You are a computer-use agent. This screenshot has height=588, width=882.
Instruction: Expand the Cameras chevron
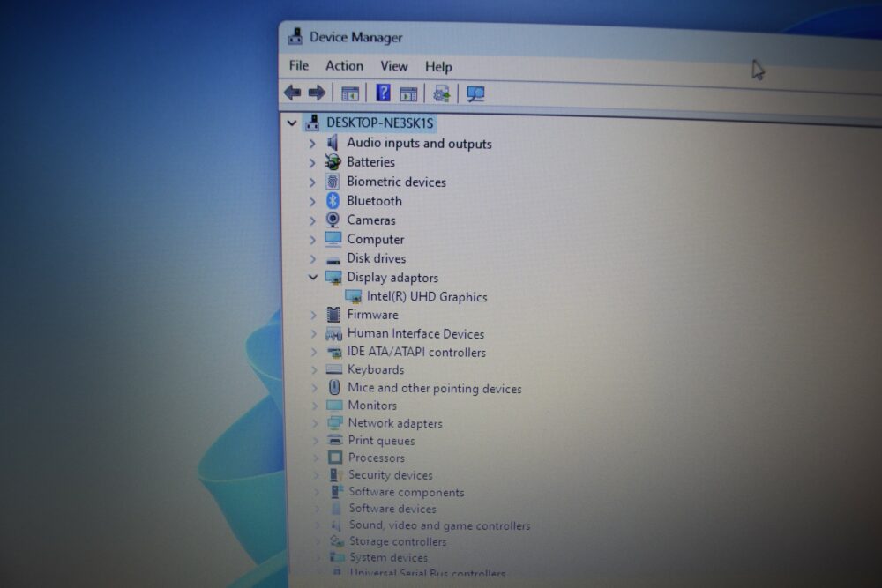coord(312,221)
